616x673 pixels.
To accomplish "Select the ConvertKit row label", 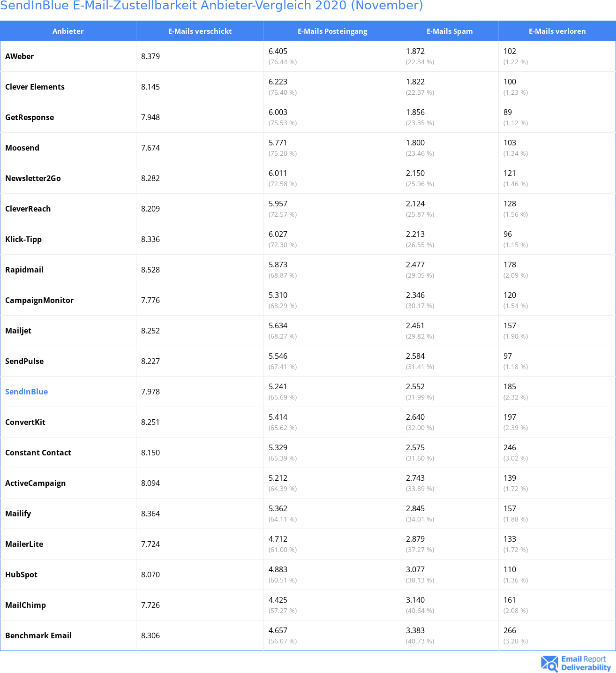I will pos(25,422).
